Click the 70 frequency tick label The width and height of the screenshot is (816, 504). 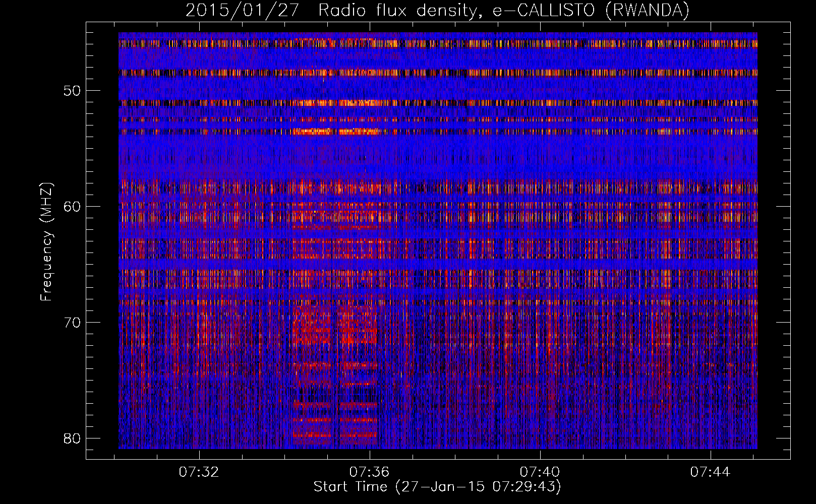[x=72, y=322]
